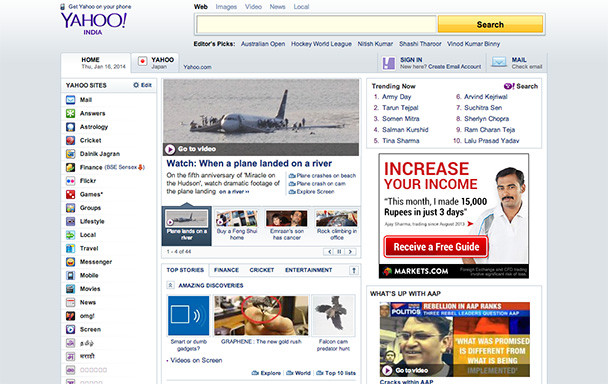
Task: Open the Dainik Jagran site icon
Action: (x=70, y=154)
